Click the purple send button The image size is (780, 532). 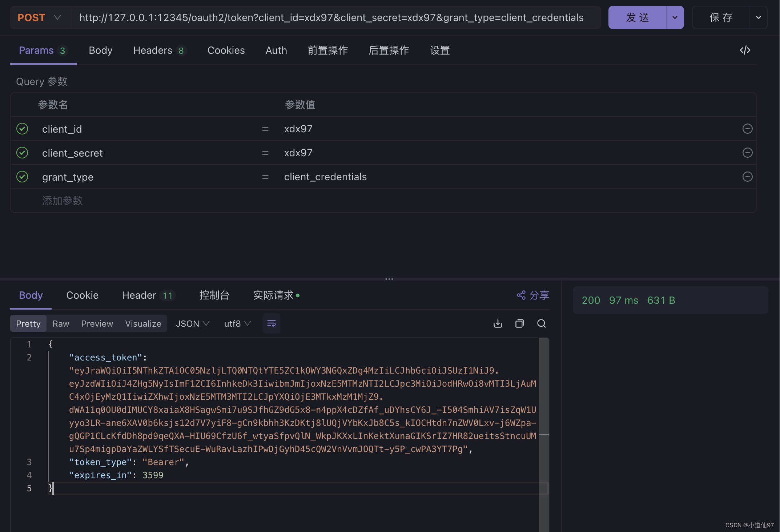tap(637, 17)
